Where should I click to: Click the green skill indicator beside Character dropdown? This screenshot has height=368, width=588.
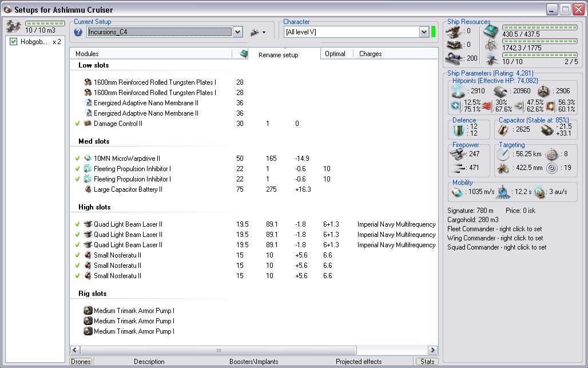tap(434, 32)
